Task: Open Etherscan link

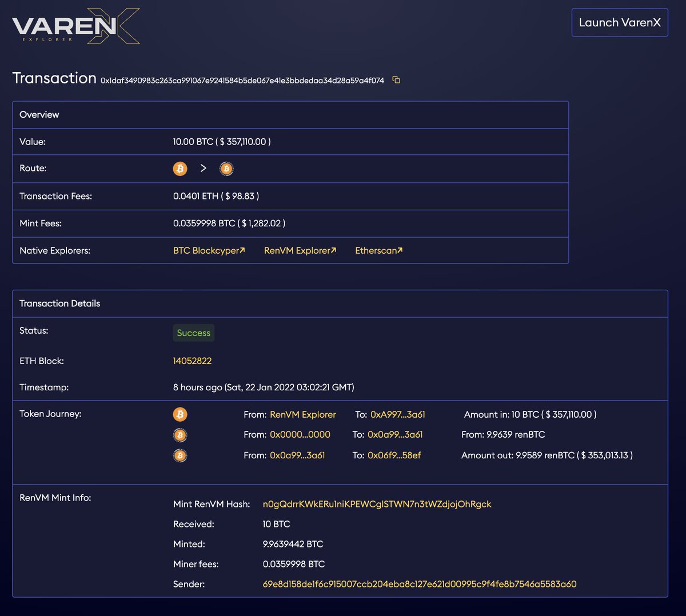Action: pos(379,250)
